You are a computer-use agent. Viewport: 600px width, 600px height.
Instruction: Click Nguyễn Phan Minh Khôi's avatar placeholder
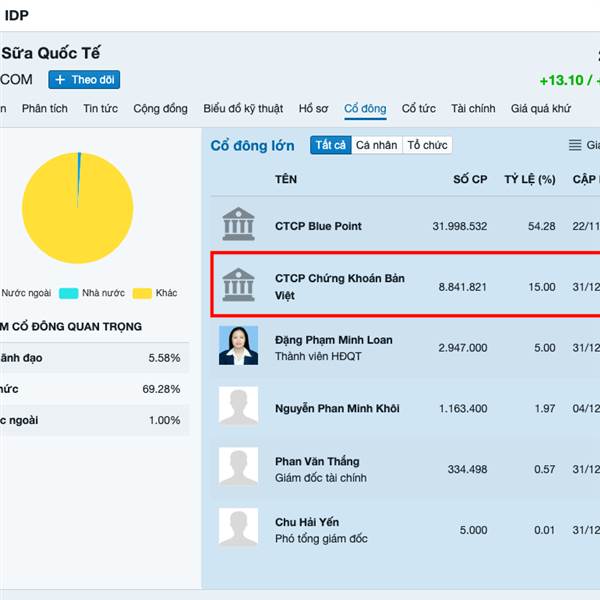(238, 406)
